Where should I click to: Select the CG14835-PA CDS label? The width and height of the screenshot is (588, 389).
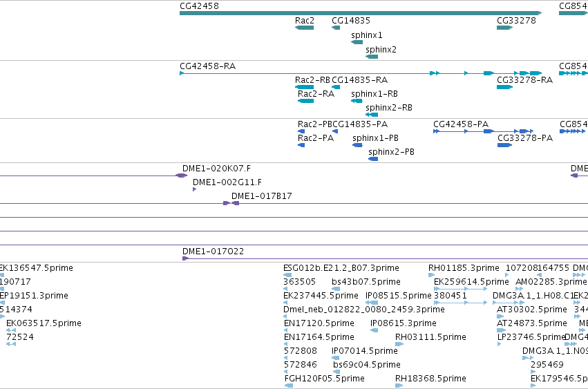click(361, 124)
